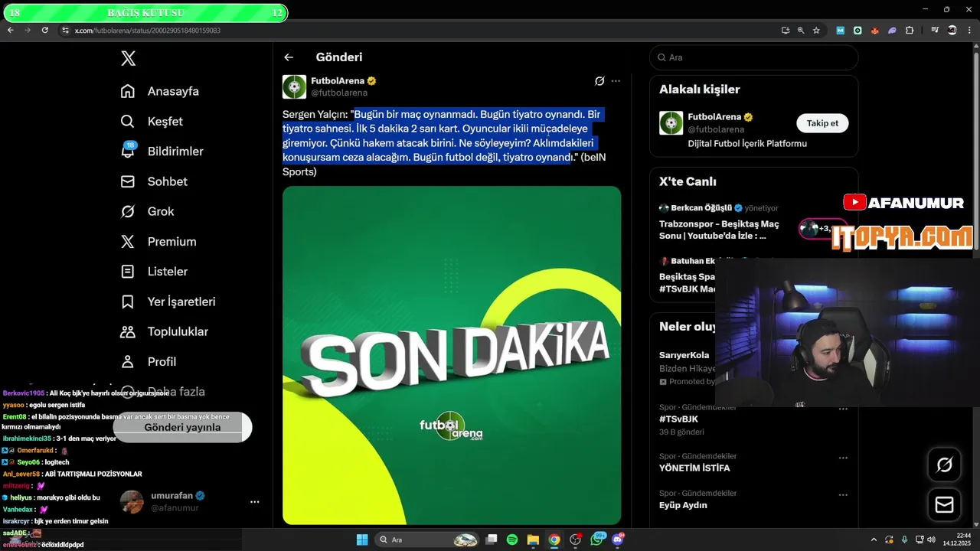This screenshot has height=551, width=980.
Task: Open Topluluklar communities in sidebar
Action: tap(165, 331)
